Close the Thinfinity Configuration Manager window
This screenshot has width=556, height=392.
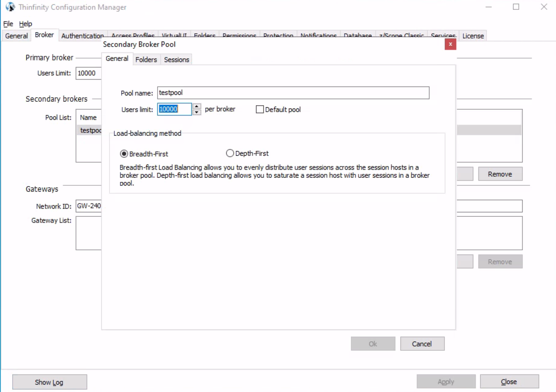click(544, 7)
